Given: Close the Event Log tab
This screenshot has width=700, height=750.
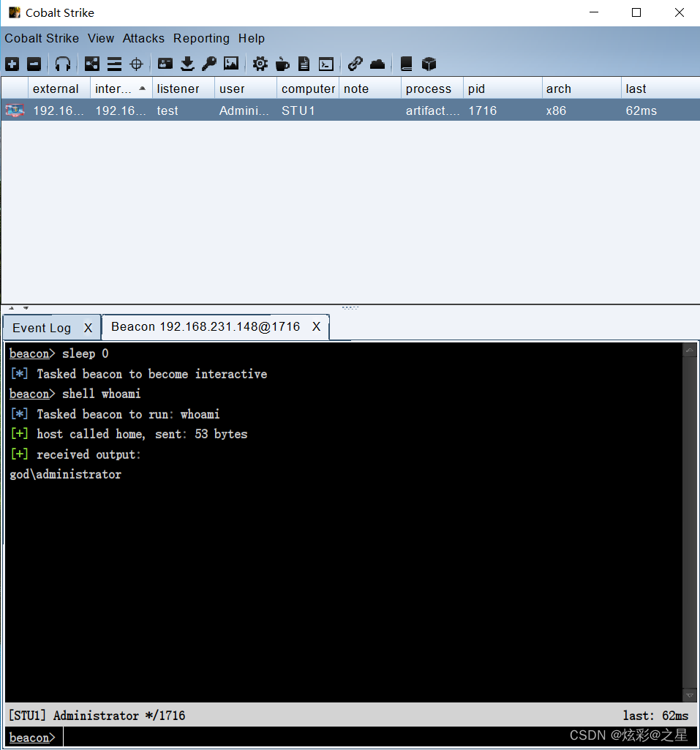Looking at the screenshot, I should coord(88,328).
